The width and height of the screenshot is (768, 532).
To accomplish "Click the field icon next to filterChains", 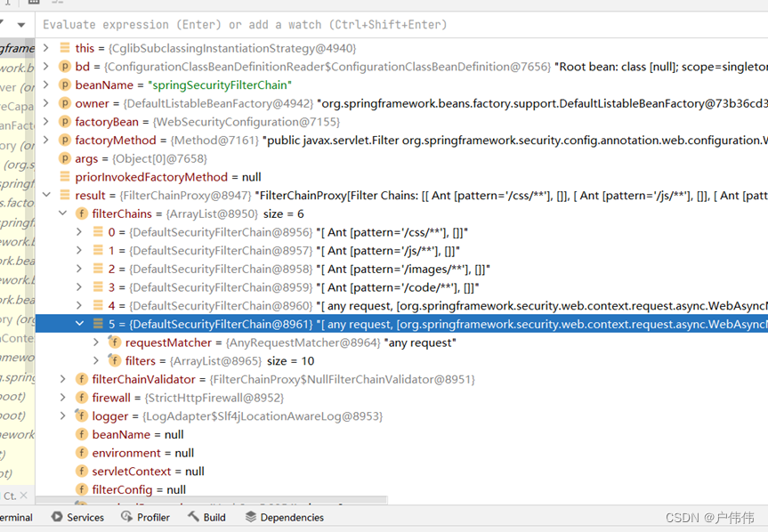I will pos(81,214).
